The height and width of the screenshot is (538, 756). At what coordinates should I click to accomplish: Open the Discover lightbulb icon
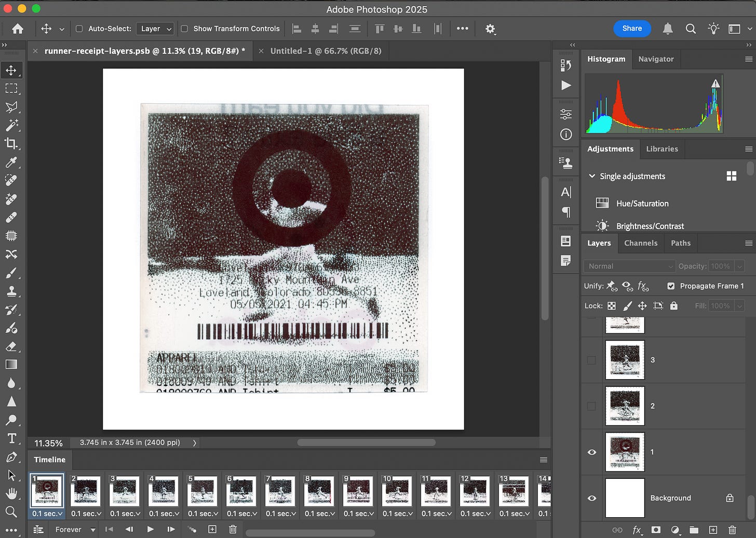pyautogui.click(x=714, y=29)
